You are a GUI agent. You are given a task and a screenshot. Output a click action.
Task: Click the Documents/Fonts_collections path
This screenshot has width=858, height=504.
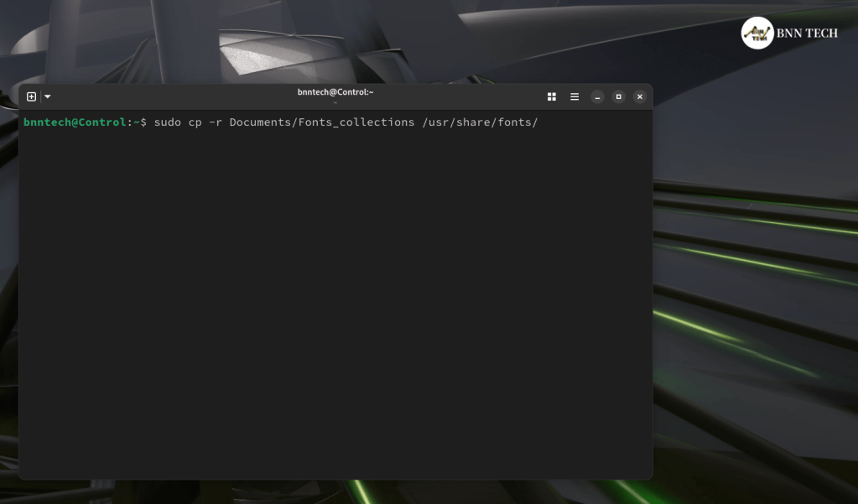[x=321, y=122]
